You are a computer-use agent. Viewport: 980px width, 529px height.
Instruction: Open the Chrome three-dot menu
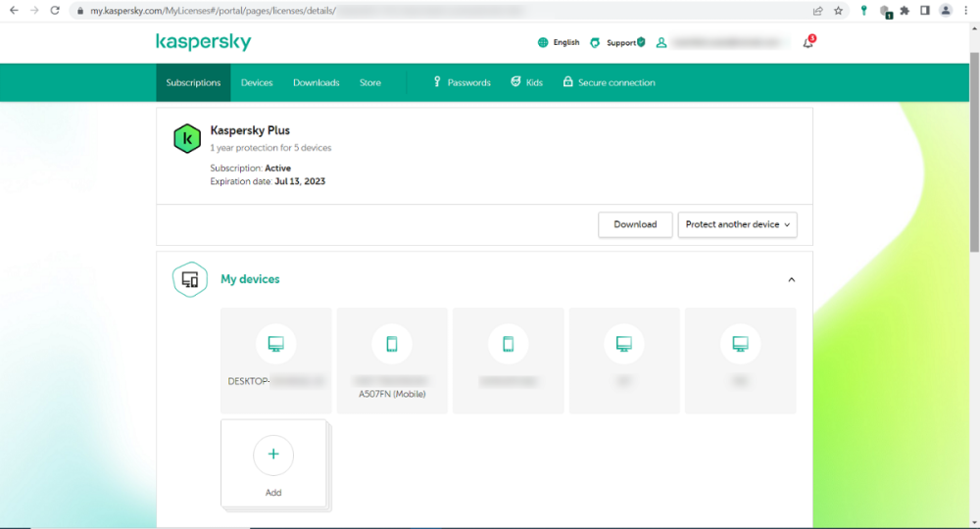pyautogui.click(x=965, y=11)
